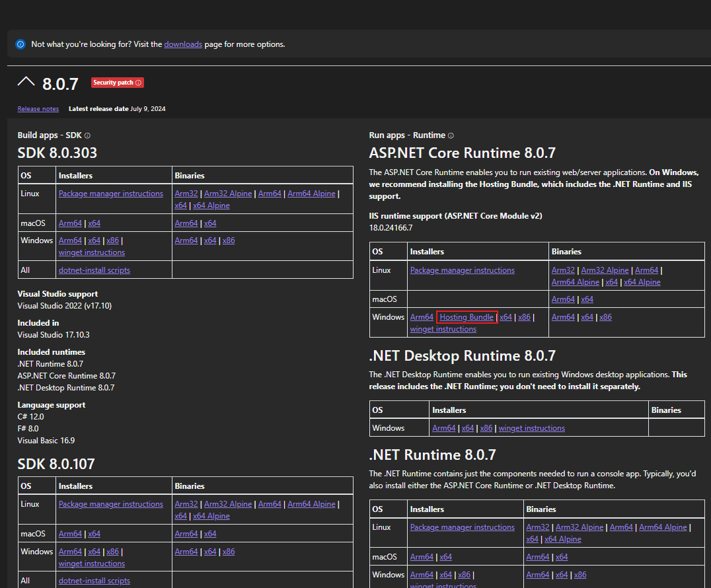Open SDK 8.0.107 Linux Package manager instructions
This screenshot has height=588, width=711.
click(110, 504)
